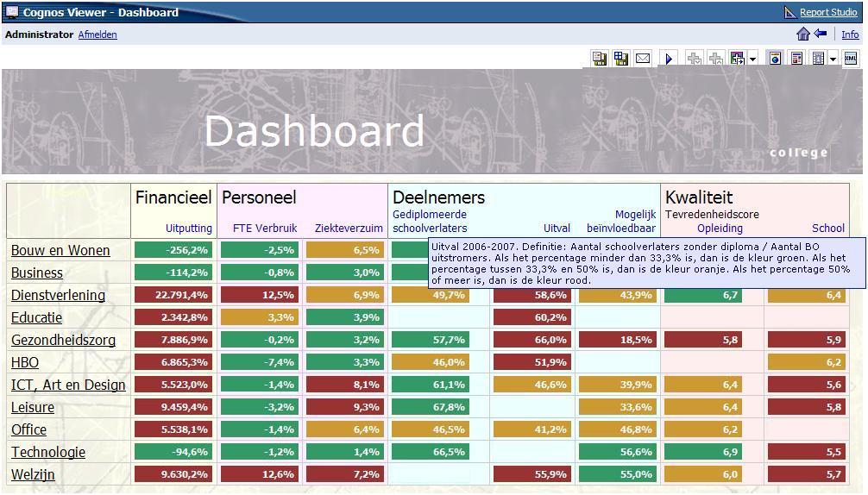868x495 pixels.
Task: View report in HTML format icon
Action: (775, 58)
